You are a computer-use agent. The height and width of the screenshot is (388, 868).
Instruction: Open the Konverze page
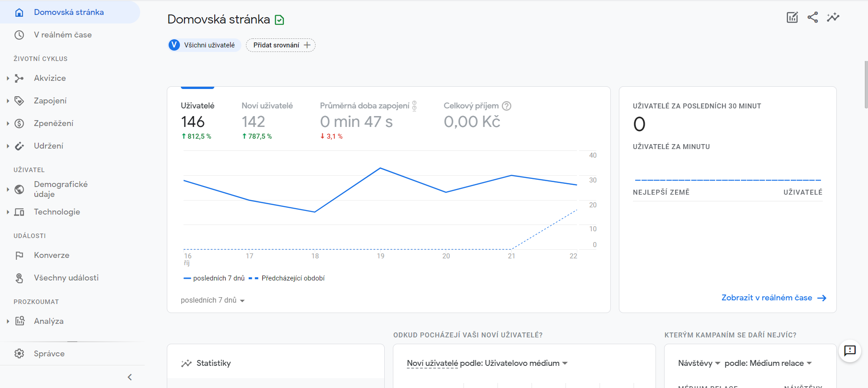(52, 255)
